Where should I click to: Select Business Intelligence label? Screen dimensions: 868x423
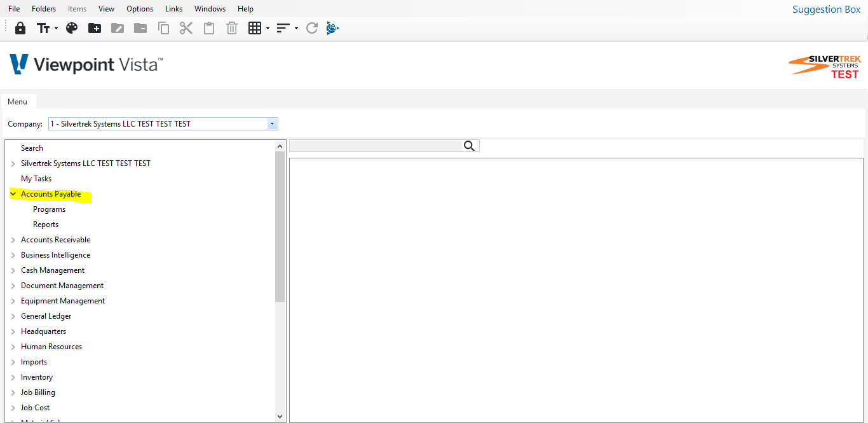(x=55, y=255)
